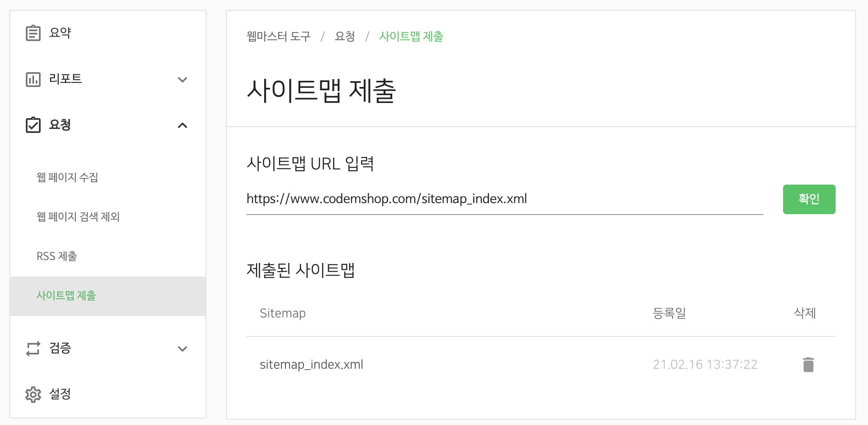Select 웹 페이지 검색 제외 menu item
Image resolution: width=868 pixels, height=425 pixels.
click(78, 217)
